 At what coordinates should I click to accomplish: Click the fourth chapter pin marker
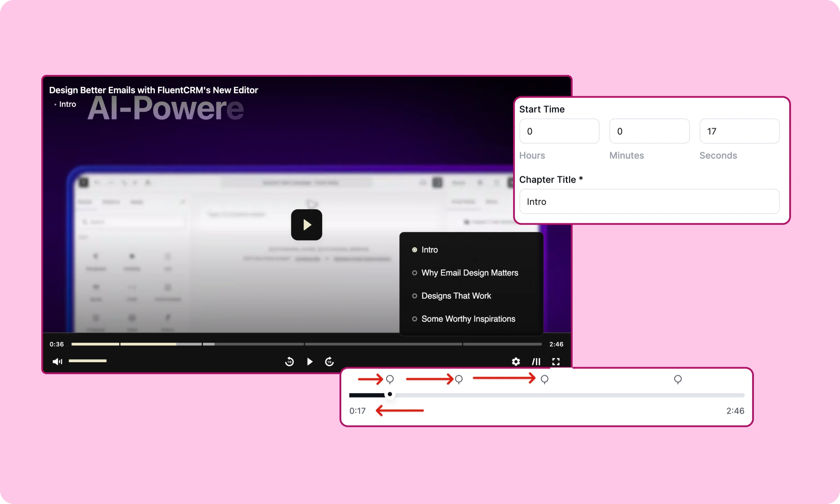click(x=678, y=379)
